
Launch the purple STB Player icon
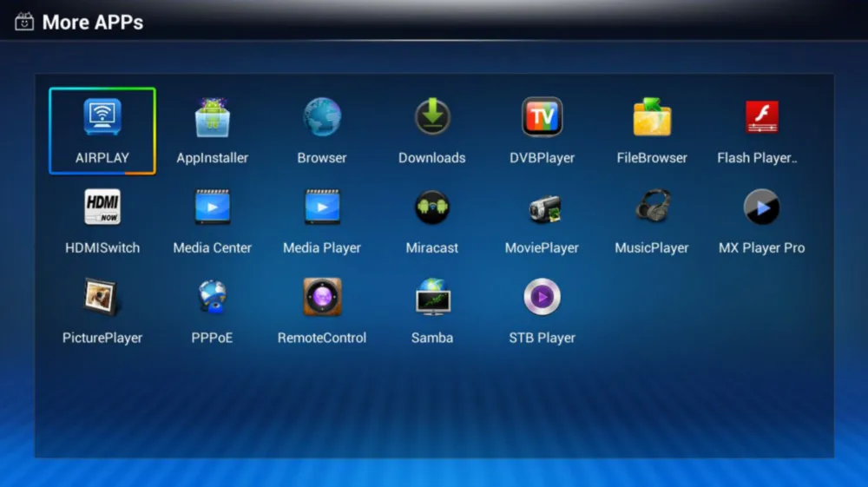click(x=542, y=297)
